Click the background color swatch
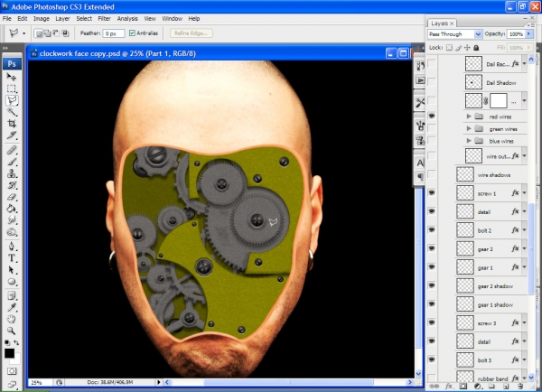Screen dimensions: 542x392 16,360
